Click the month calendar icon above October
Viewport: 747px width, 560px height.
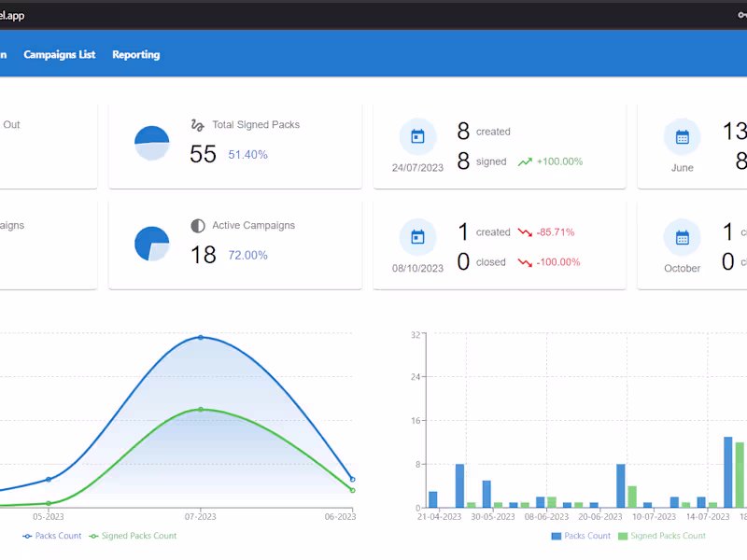pyautogui.click(x=683, y=238)
